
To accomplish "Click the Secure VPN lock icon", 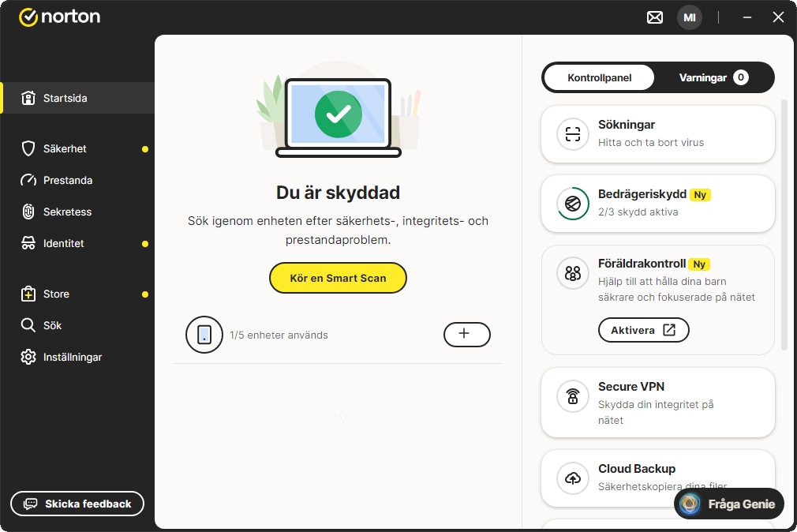I will click(573, 395).
